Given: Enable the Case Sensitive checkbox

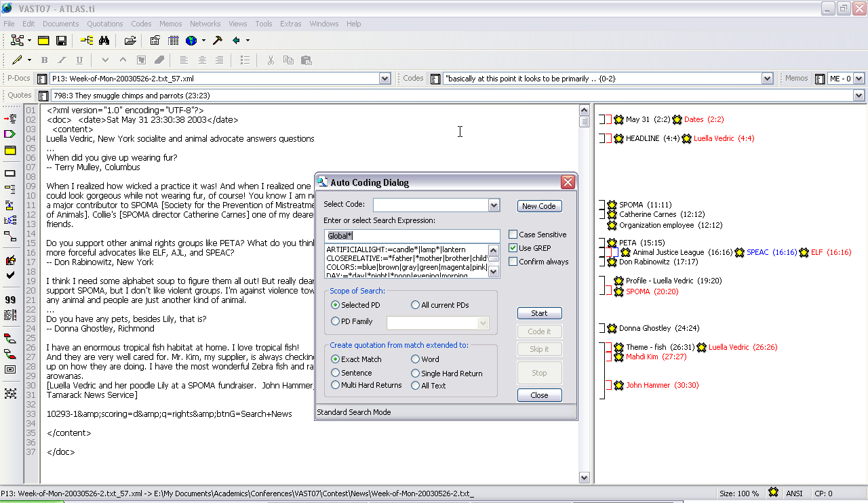Looking at the screenshot, I should click(x=513, y=235).
